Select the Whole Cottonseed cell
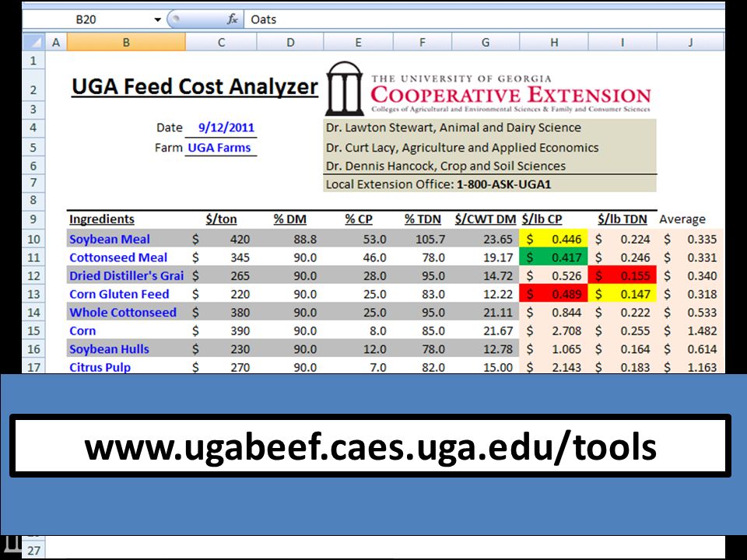The image size is (747, 560). [x=126, y=313]
